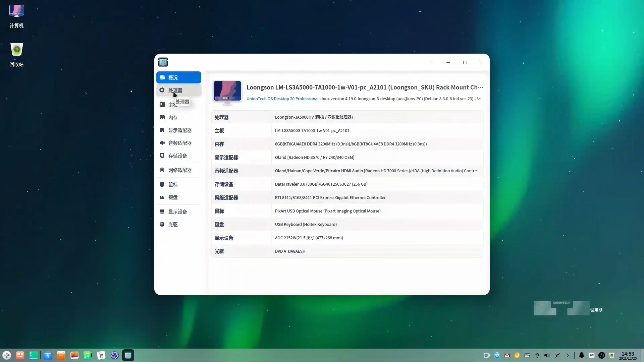Click the power button in the dock

602,355
